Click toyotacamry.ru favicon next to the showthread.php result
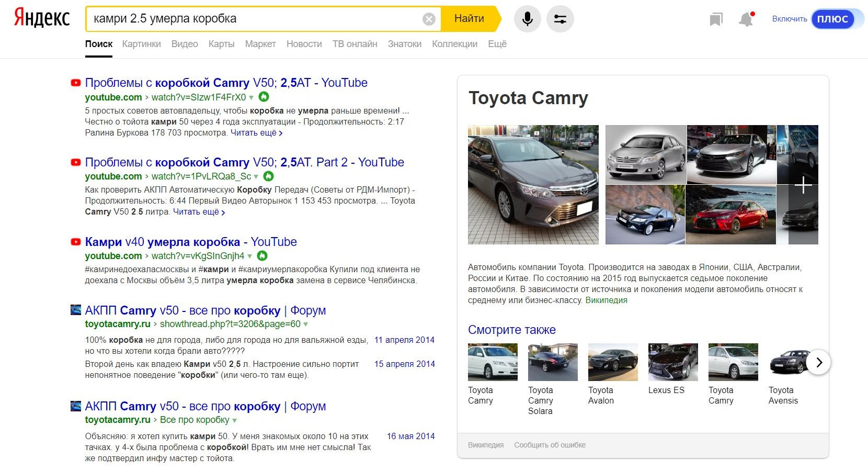The image size is (868, 470). (x=76, y=310)
